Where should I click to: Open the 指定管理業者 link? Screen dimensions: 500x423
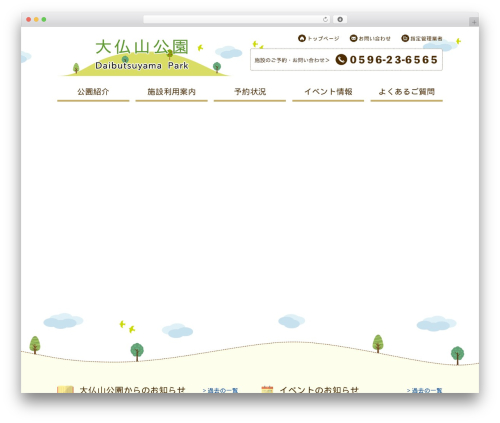click(x=426, y=39)
